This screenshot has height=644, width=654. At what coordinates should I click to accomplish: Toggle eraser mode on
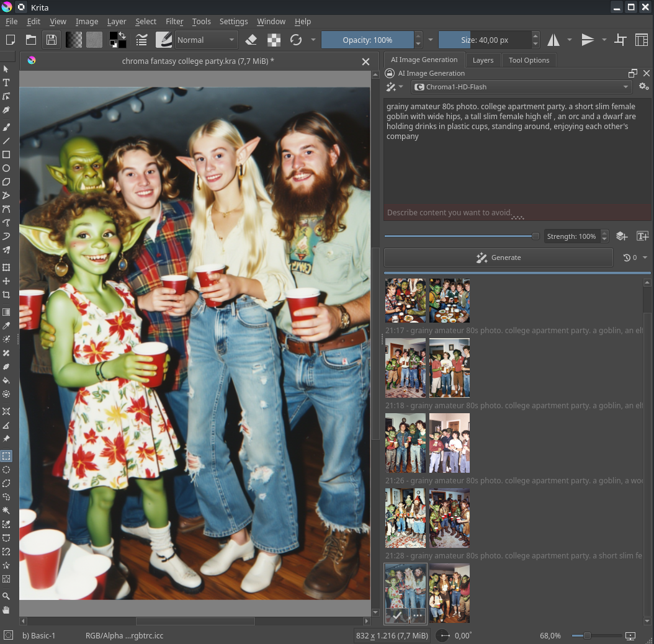251,40
